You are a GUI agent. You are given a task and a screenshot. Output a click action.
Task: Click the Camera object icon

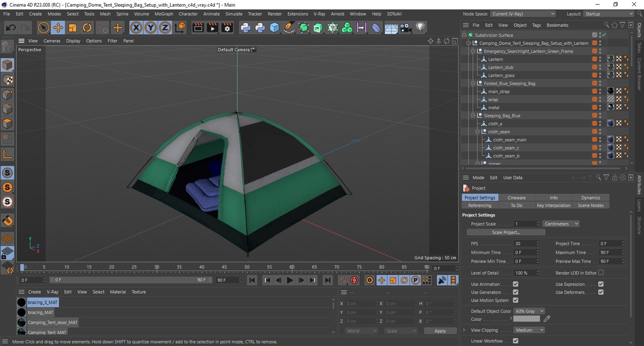pos(406,28)
